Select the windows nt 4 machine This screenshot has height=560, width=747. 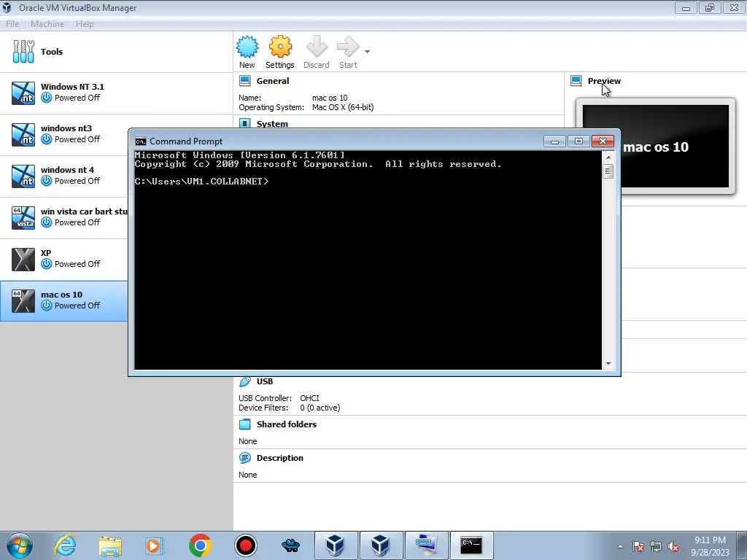[x=64, y=176]
